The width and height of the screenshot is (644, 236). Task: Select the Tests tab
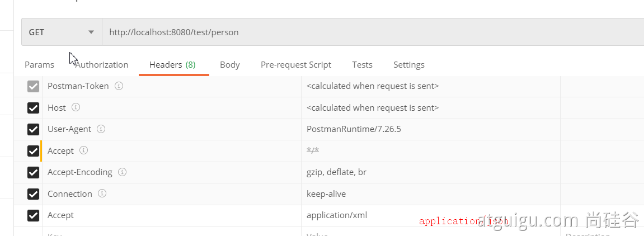[x=362, y=65]
